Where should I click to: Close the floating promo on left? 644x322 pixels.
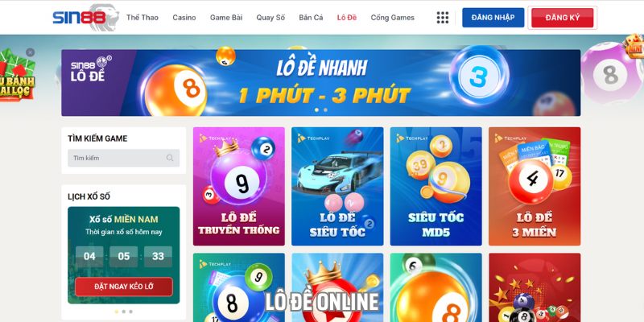tap(30, 52)
